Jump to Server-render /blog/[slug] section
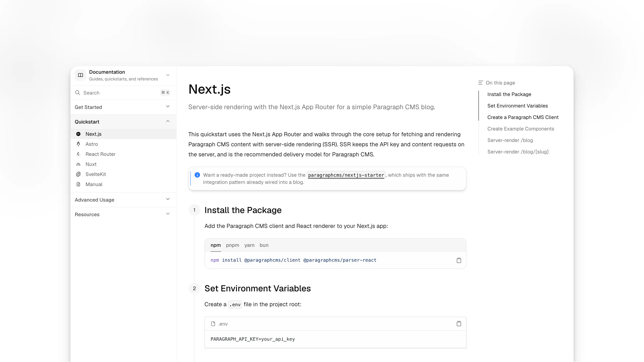 518,152
